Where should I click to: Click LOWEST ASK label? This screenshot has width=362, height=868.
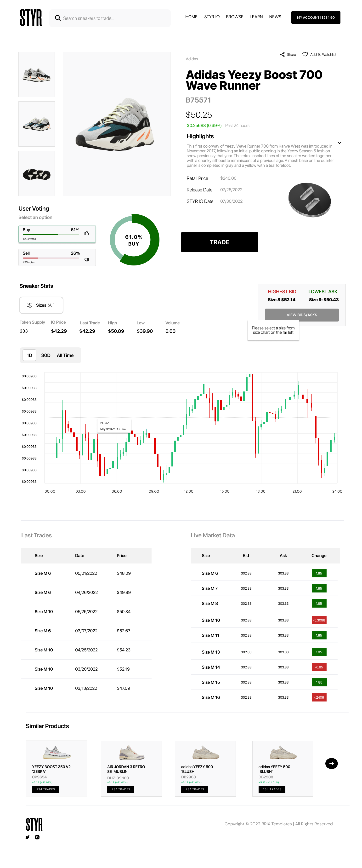click(x=322, y=292)
